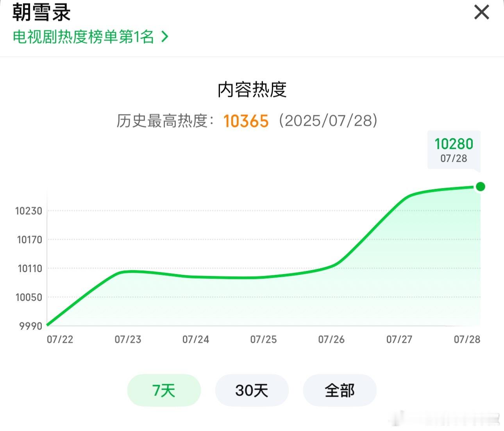Screen dimensions: 504x431
Task: Click the 07/26 x-axis label
Action: (331, 339)
